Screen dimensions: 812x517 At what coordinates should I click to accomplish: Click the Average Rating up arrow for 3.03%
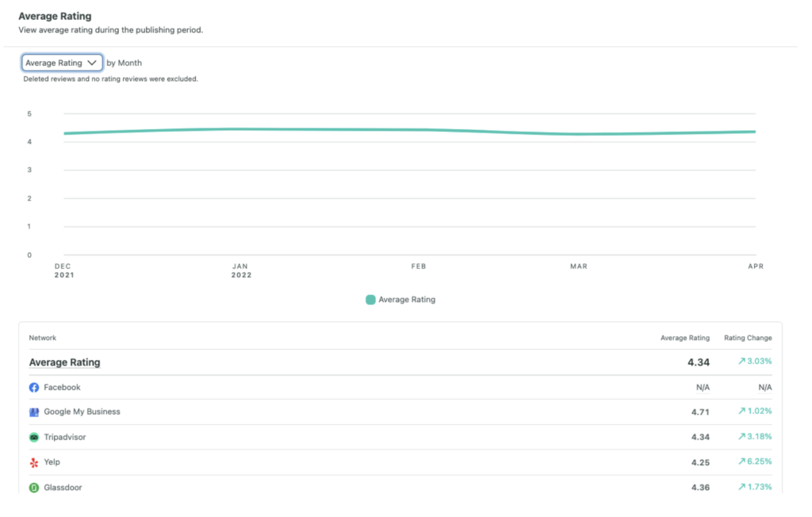(741, 362)
